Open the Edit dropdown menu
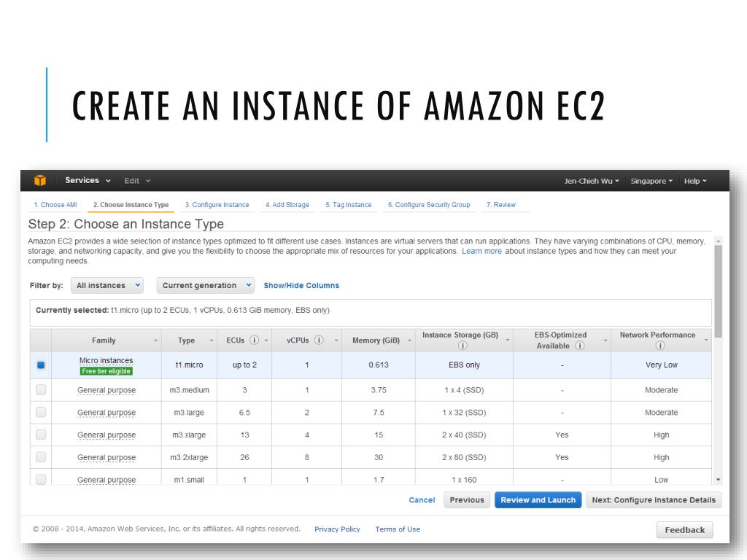 pyautogui.click(x=137, y=181)
